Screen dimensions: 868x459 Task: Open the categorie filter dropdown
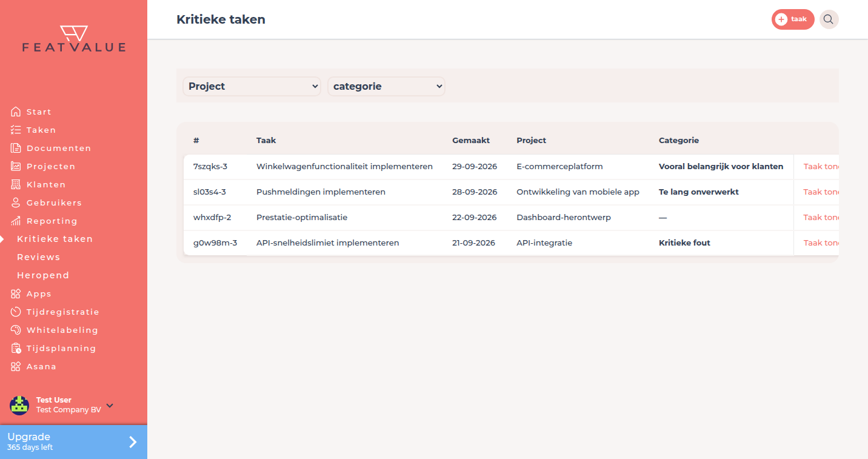[x=386, y=86]
